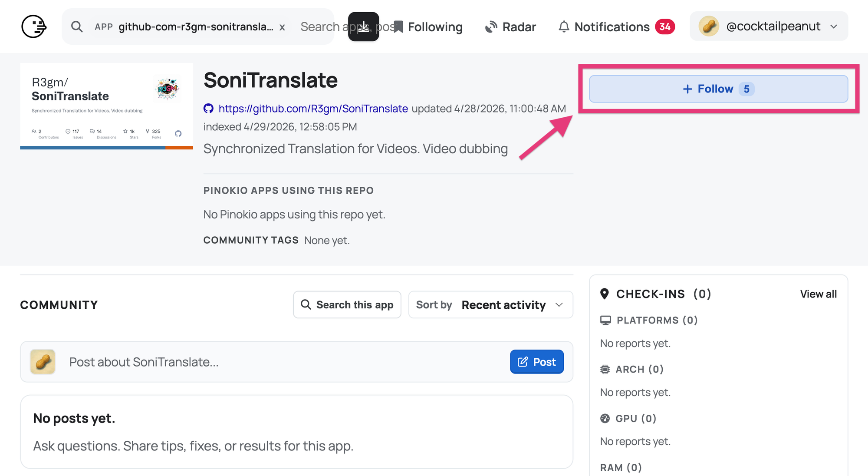Click View all in Check-ins
The width and height of the screenshot is (868, 476).
[818, 294]
